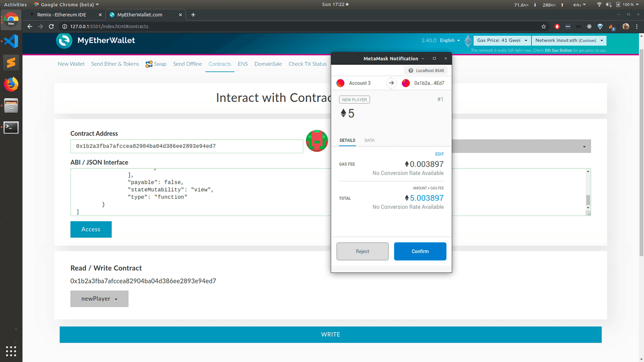Open the ENS tab
The width and height of the screenshot is (644, 362).
tap(243, 64)
